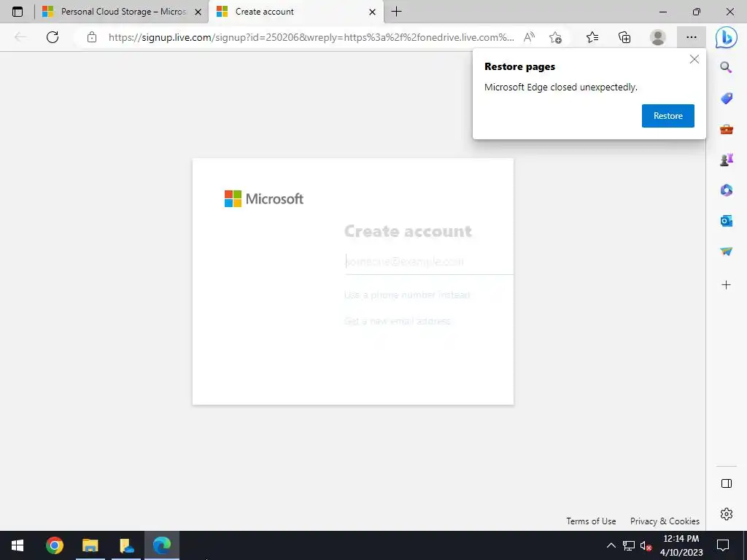Open the yellow file and cloud taskbar app
Viewport: 747px width, 560px height.
pos(126,545)
